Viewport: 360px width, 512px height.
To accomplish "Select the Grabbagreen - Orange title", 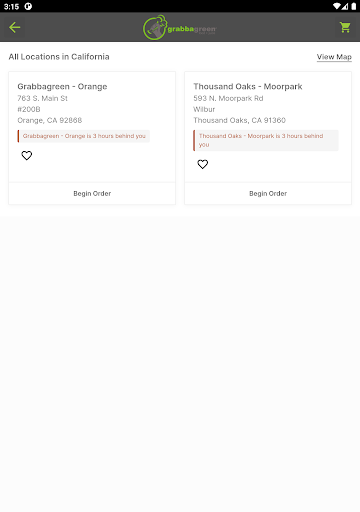I will coord(62,87).
